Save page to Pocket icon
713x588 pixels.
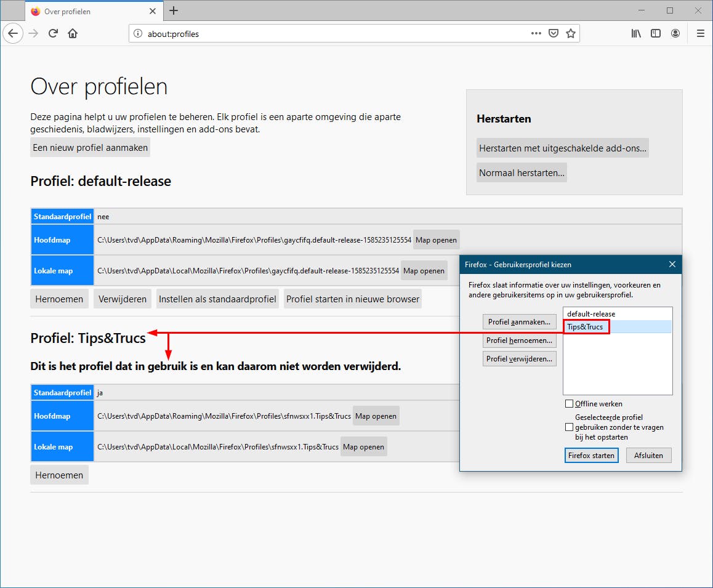554,33
